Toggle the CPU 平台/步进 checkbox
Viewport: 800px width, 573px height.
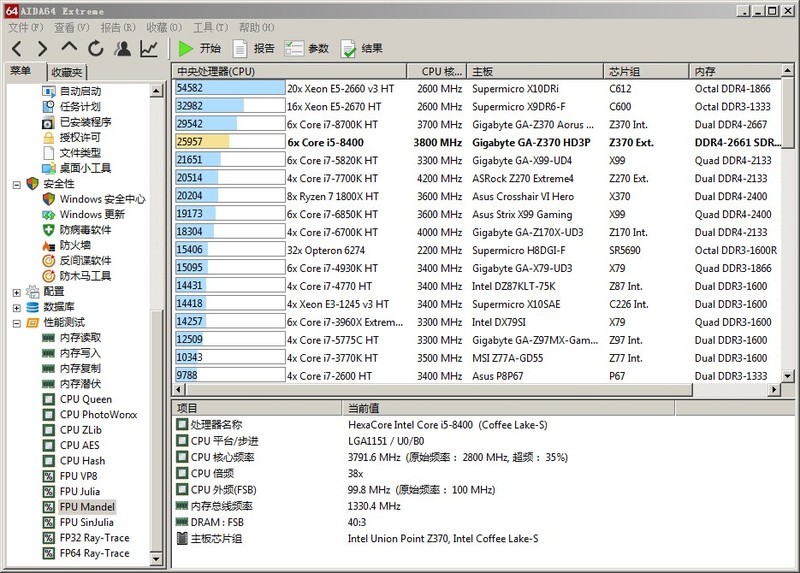[x=182, y=440]
